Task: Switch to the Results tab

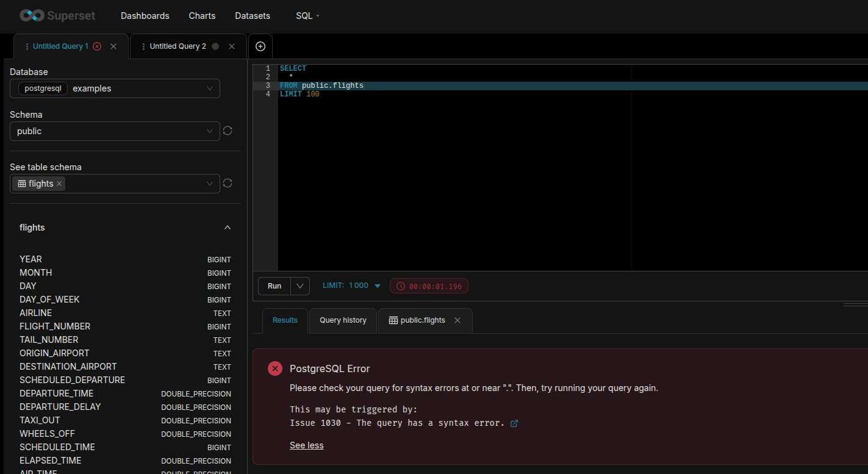Action: 285,320
